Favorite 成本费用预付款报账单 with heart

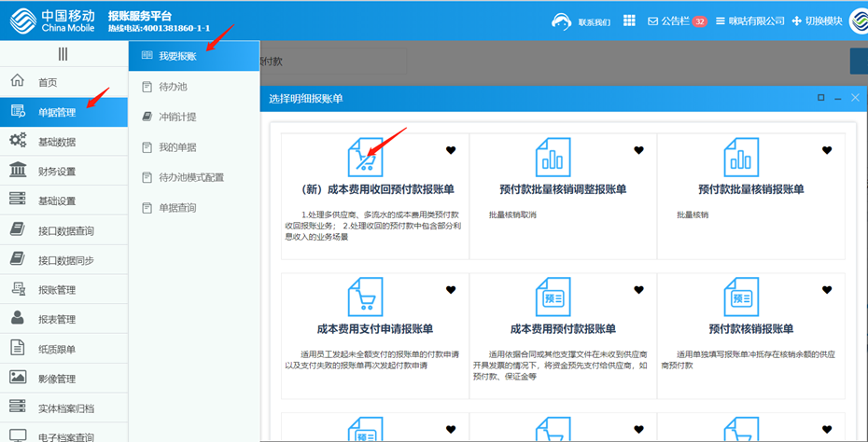638,289
